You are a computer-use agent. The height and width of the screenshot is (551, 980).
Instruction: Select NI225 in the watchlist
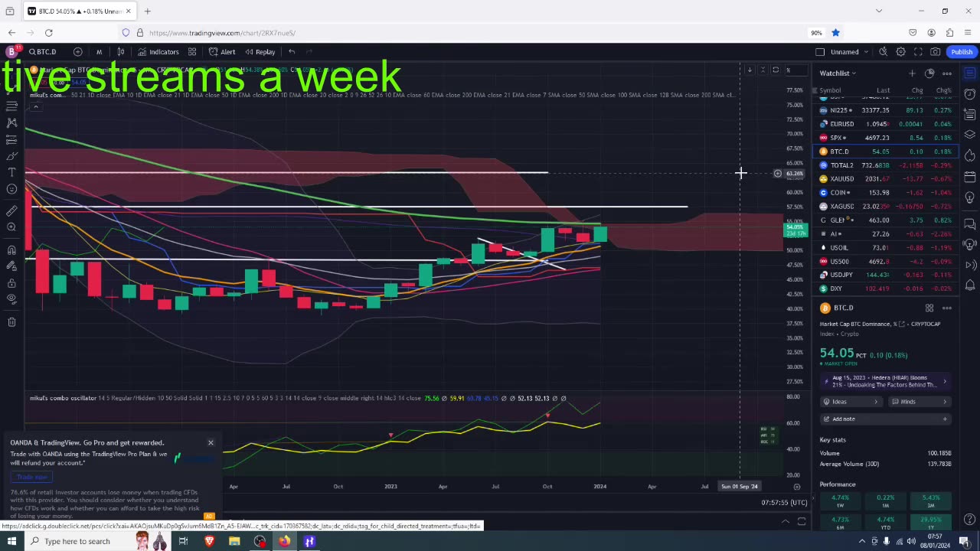click(884, 110)
